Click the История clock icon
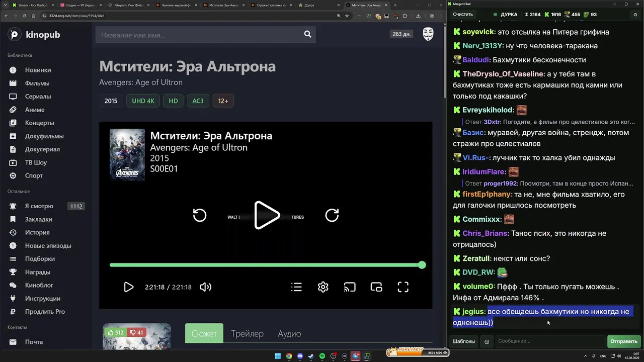Viewport: 644px width, 362px height. (x=13, y=232)
